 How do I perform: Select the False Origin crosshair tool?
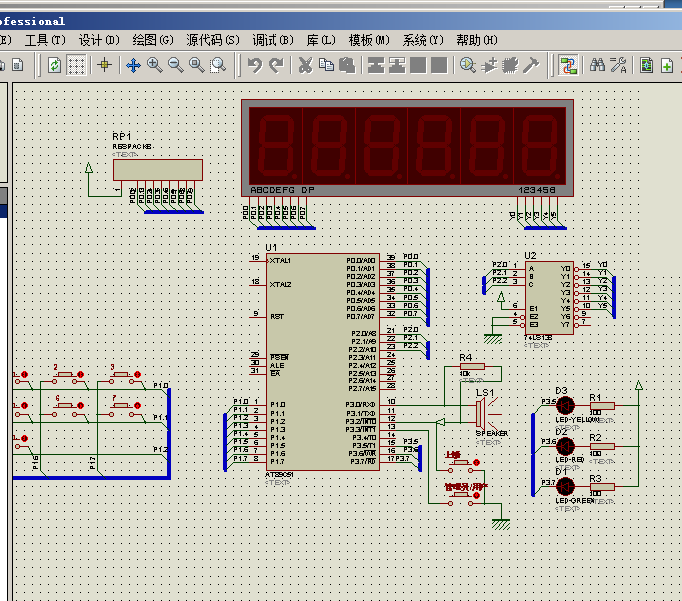pos(104,65)
